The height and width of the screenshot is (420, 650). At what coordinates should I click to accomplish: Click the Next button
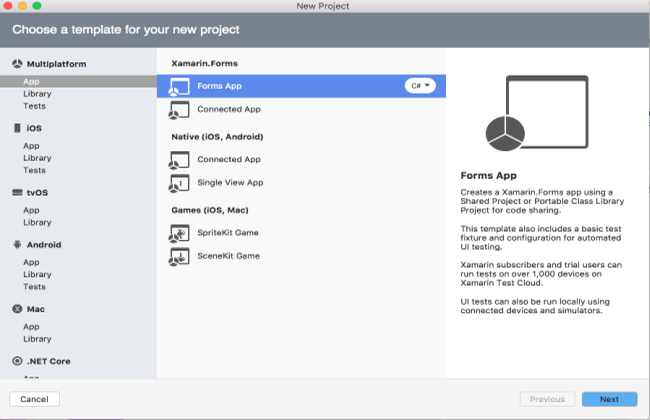pyautogui.click(x=609, y=399)
